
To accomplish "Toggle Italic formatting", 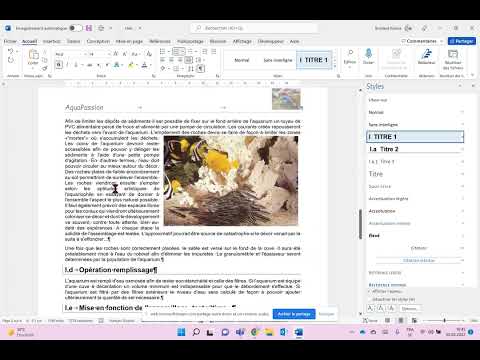I will (x=67, y=65).
